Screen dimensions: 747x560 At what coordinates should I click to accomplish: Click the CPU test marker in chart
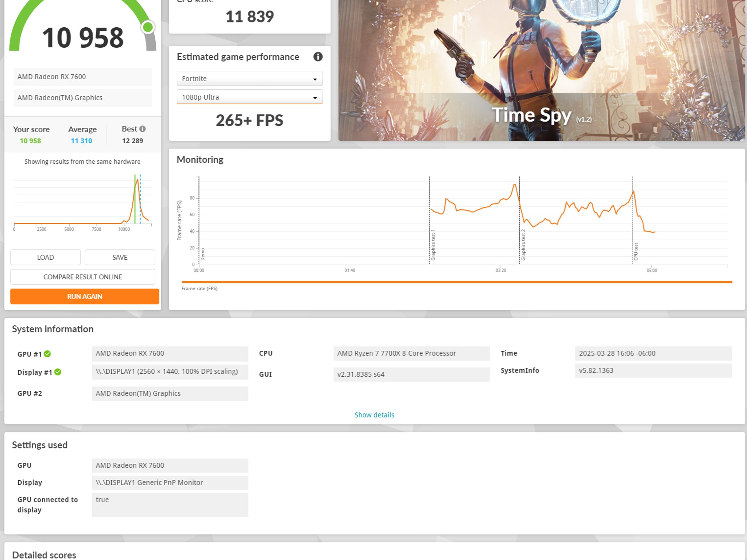pos(636,252)
